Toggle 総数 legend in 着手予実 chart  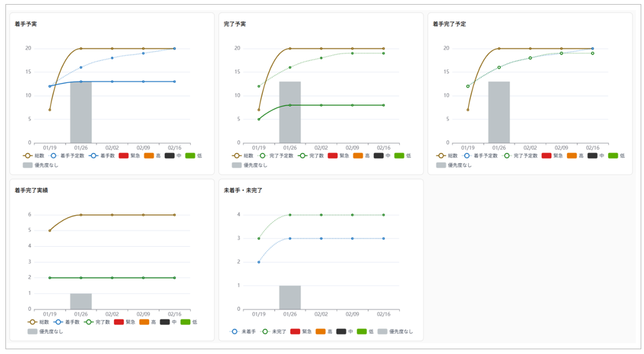35,156
